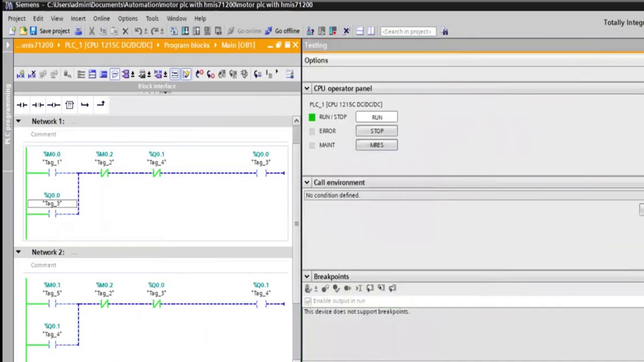This screenshot has height=362, width=644.
Task: Toggle network comments display icon
Action: 175,74
